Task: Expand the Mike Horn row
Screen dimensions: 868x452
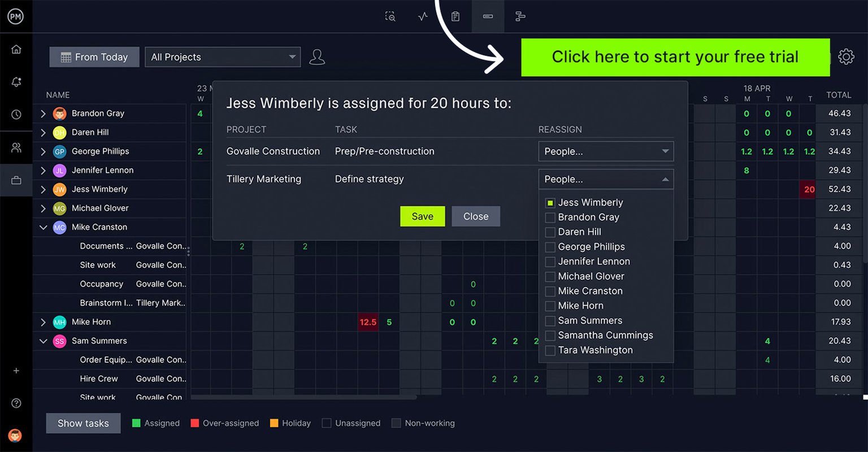Action: tap(43, 322)
